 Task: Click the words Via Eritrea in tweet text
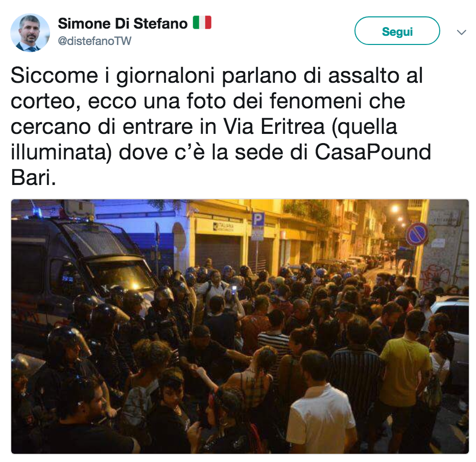coord(274,126)
